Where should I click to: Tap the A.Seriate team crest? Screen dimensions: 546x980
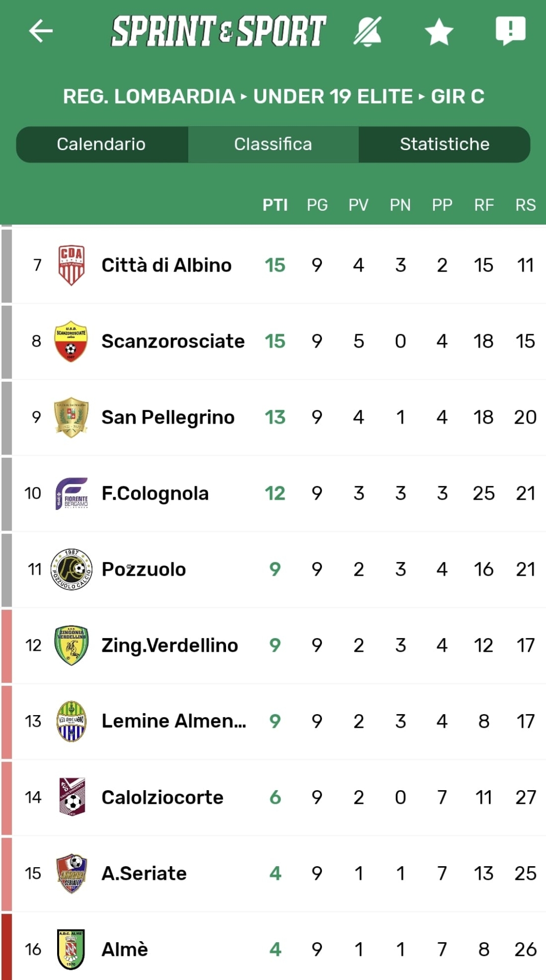(x=71, y=873)
